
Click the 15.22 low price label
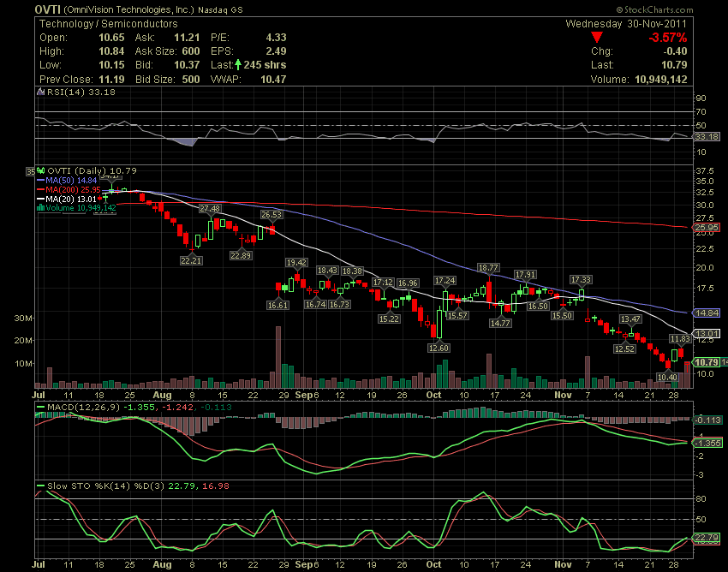pyautogui.click(x=389, y=319)
